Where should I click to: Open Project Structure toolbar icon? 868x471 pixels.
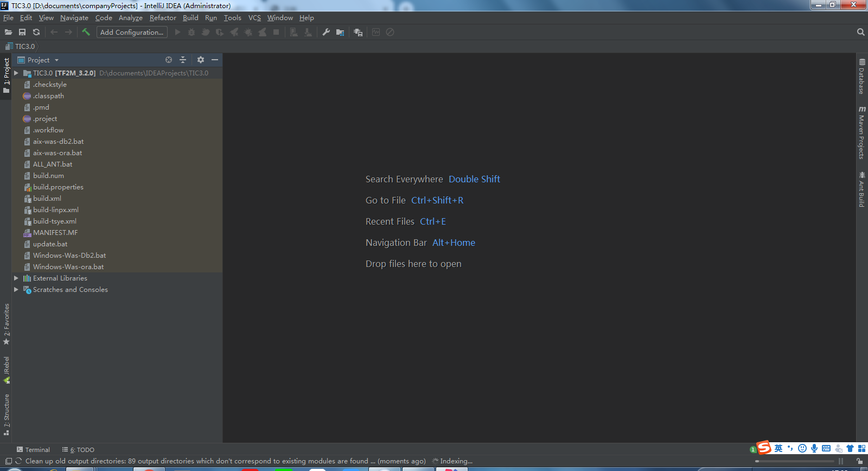click(x=340, y=33)
